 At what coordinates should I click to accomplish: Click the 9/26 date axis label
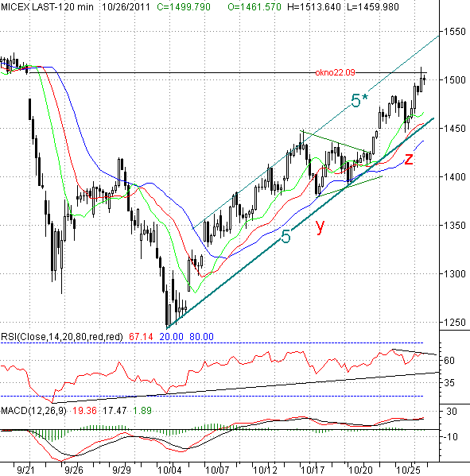74,470
